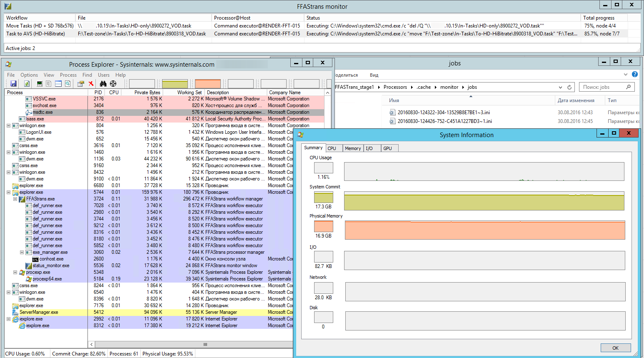Open the Users menu in Process Explorer

click(104, 75)
